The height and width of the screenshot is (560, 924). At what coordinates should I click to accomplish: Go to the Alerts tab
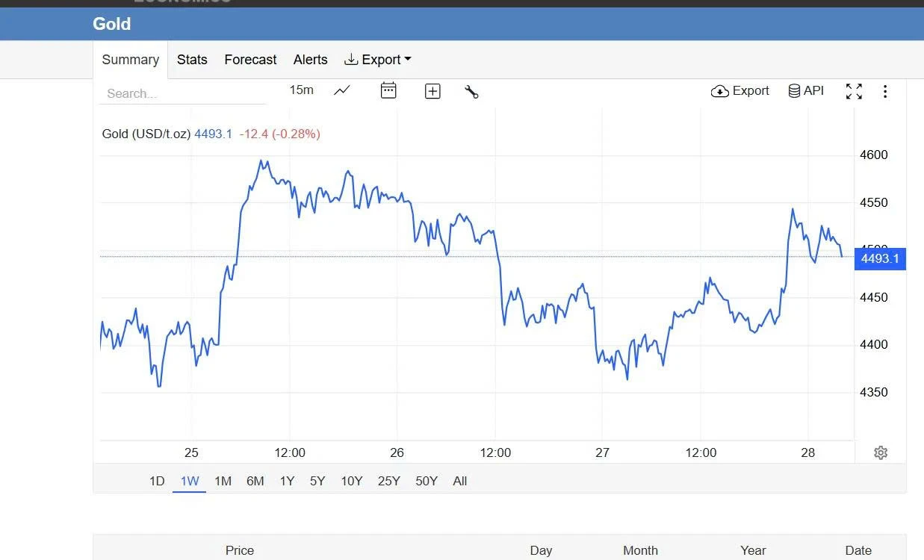point(310,60)
